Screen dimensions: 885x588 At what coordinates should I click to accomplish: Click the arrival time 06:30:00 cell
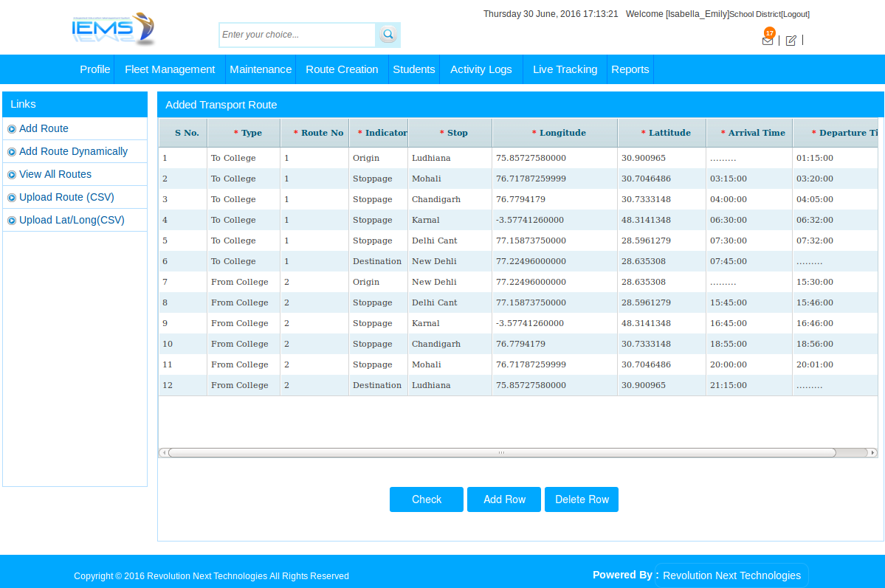click(x=749, y=220)
